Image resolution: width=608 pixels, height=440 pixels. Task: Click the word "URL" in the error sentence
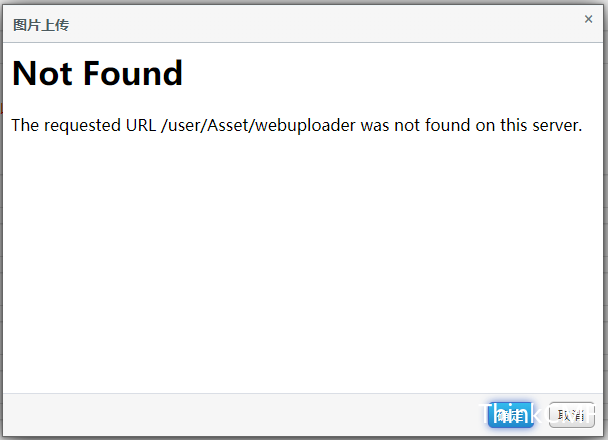[x=141, y=126]
